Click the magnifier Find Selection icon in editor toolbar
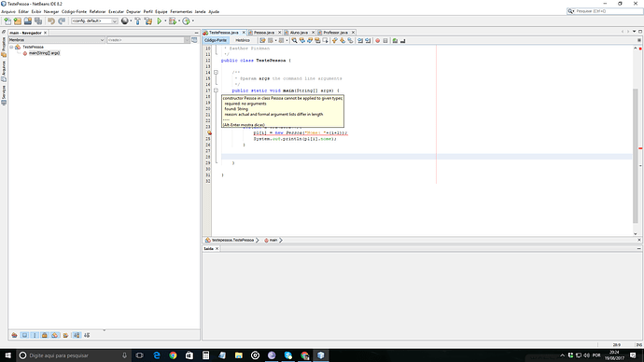 pos(295,41)
